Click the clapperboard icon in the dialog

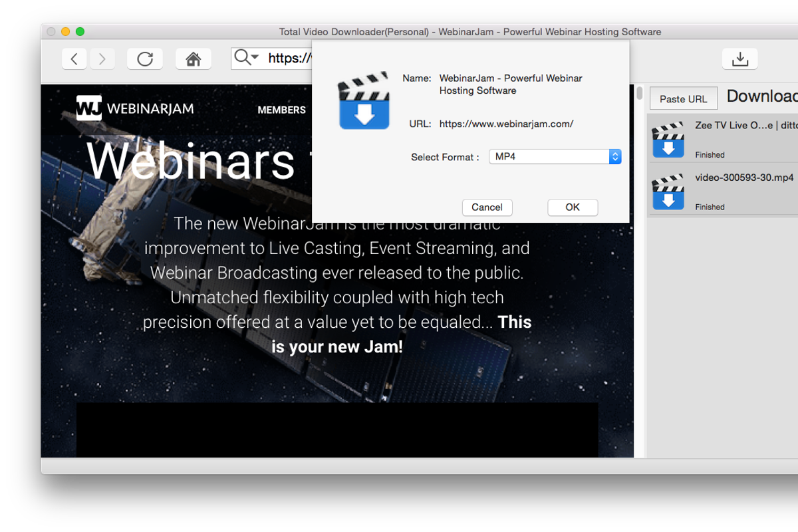click(364, 100)
